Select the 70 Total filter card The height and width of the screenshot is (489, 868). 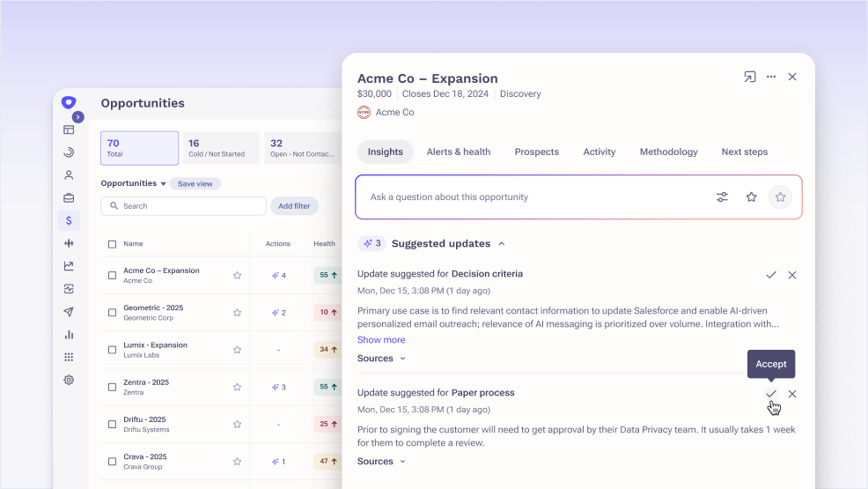tap(139, 148)
